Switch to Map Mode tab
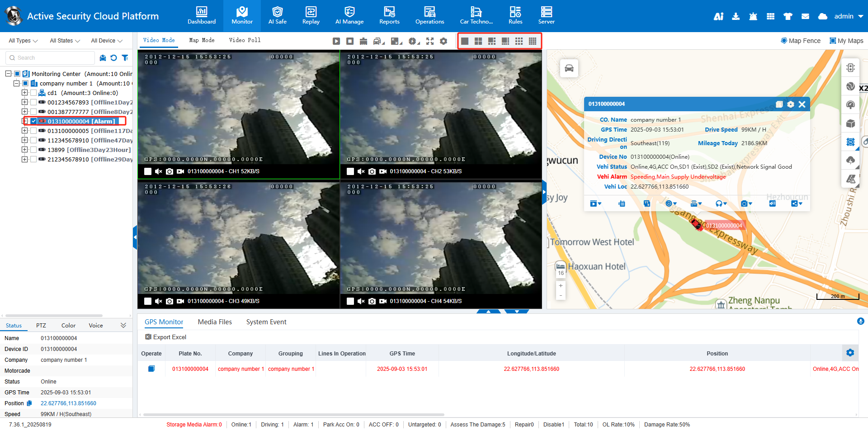This screenshot has height=431, width=868. point(202,40)
